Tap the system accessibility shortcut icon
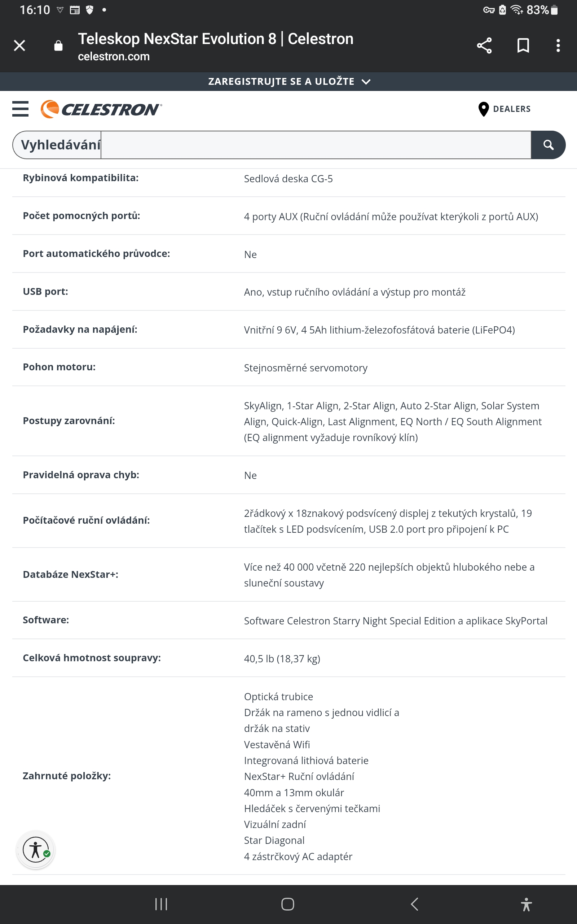 click(x=526, y=904)
